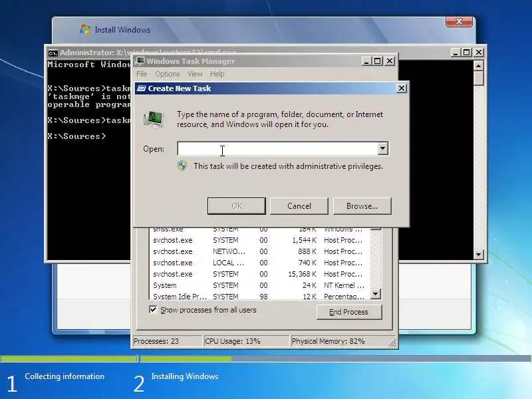Viewport: 532px width, 399px height.
Task: Select the svchost.exe NETWO... process row
Action: point(259,251)
